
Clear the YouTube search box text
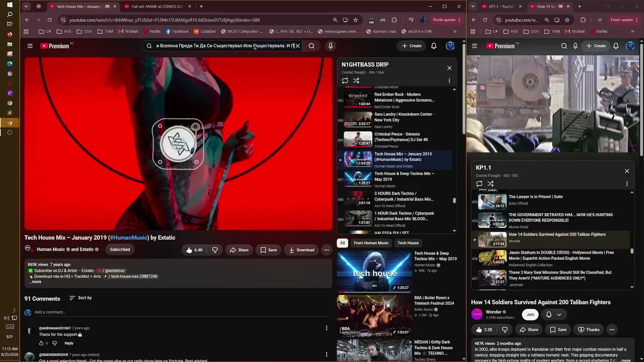click(297, 46)
